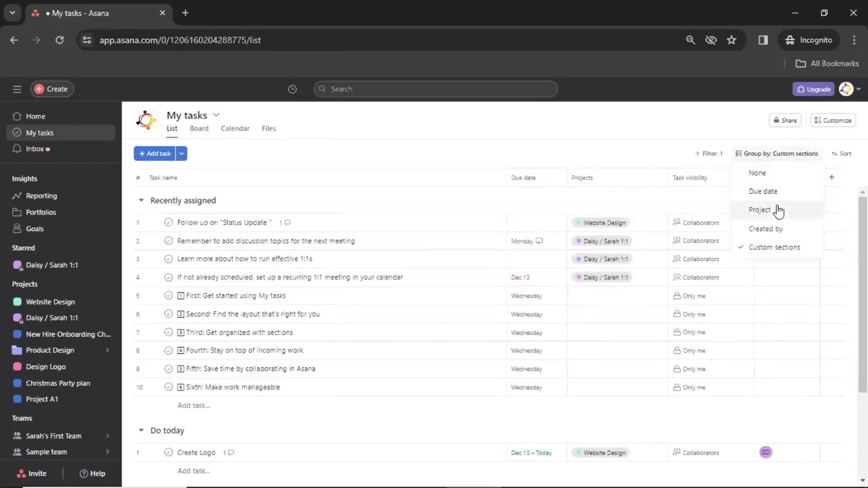This screenshot has width=868, height=488.
Task: Click the Website Design tag on Create Logo
Action: click(x=600, y=452)
